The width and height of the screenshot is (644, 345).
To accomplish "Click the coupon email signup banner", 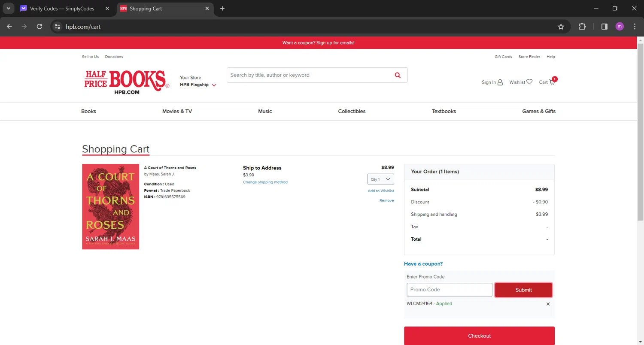I will 318,42.
